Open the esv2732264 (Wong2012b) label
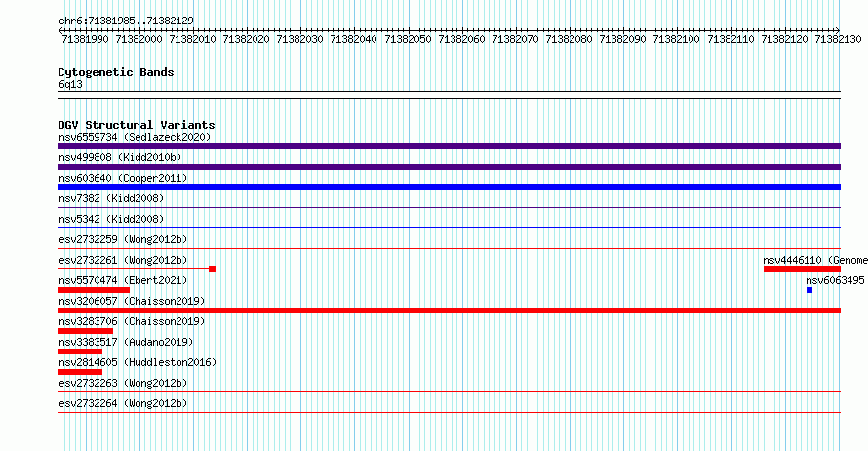This screenshot has height=451, width=868. tap(123, 403)
